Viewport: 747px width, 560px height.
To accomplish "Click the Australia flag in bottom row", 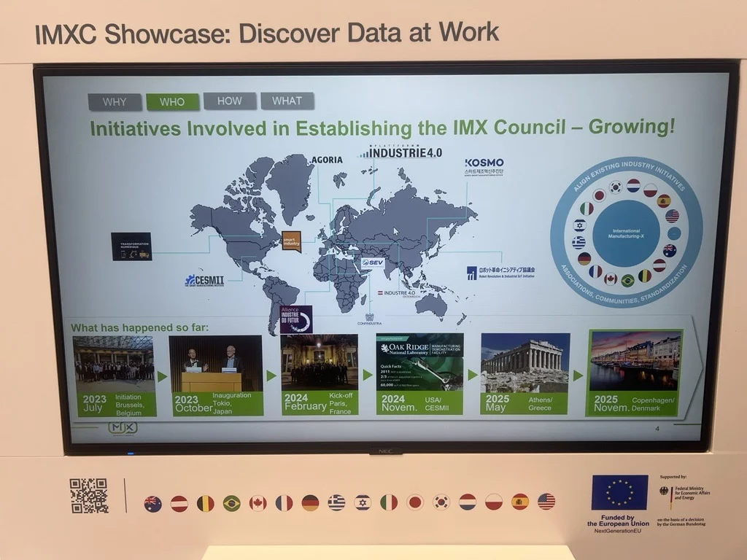I will click(x=153, y=504).
